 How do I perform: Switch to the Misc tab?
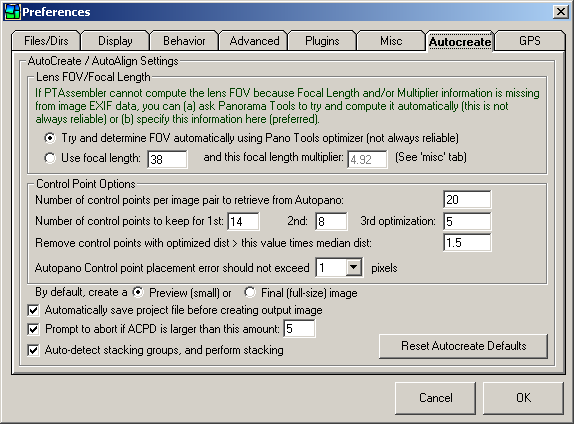point(391,41)
